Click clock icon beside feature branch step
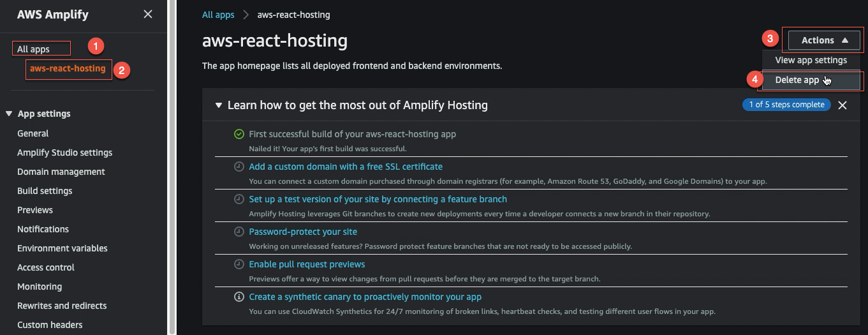This screenshot has height=335, width=868. point(239,199)
